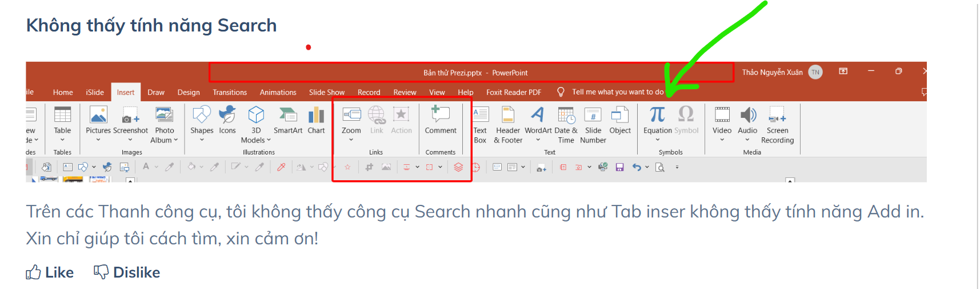
Task: Insert Icons illustration
Action: (x=227, y=120)
